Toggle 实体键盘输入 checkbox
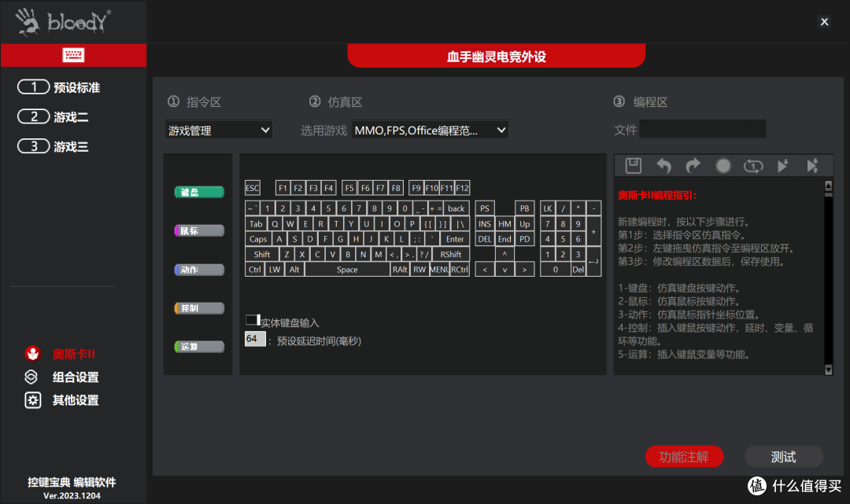This screenshot has height=504, width=850. click(252, 320)
